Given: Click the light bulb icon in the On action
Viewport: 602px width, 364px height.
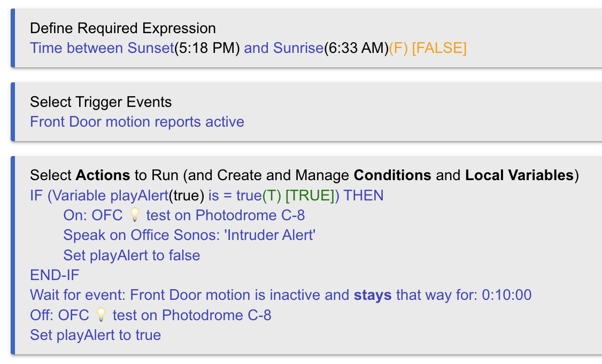Looking at the screenshot, I should point(134,215).
